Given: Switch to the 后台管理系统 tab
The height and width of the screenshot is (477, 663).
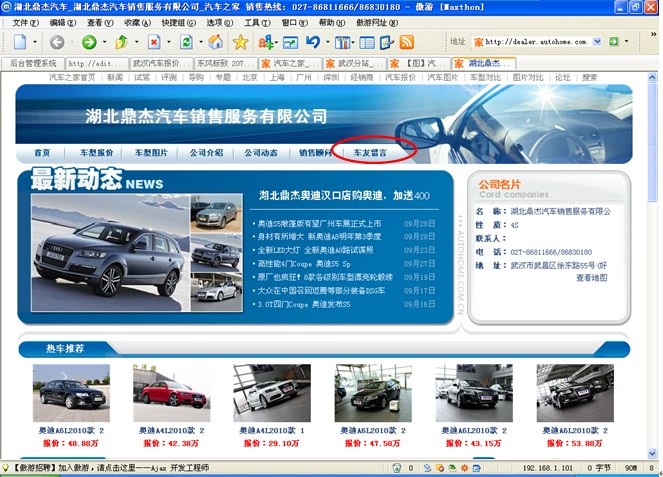Looking at the screenshot, I should [33, 63].
